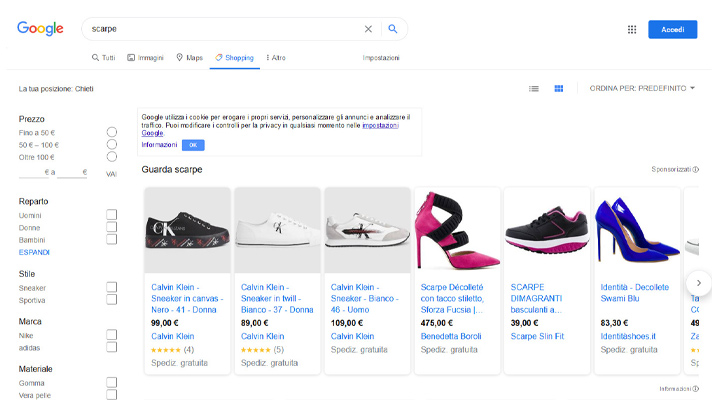Viewport: 720px width, 400px height.
Task: Open Impostazioni settings menu
Action: tap(381, 58)
